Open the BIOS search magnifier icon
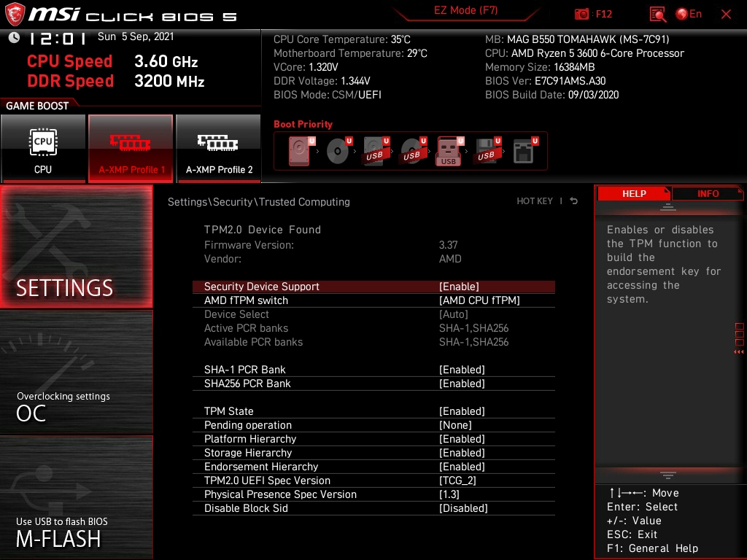This screenshot has height=560, width=747. (x=657, y=15)
